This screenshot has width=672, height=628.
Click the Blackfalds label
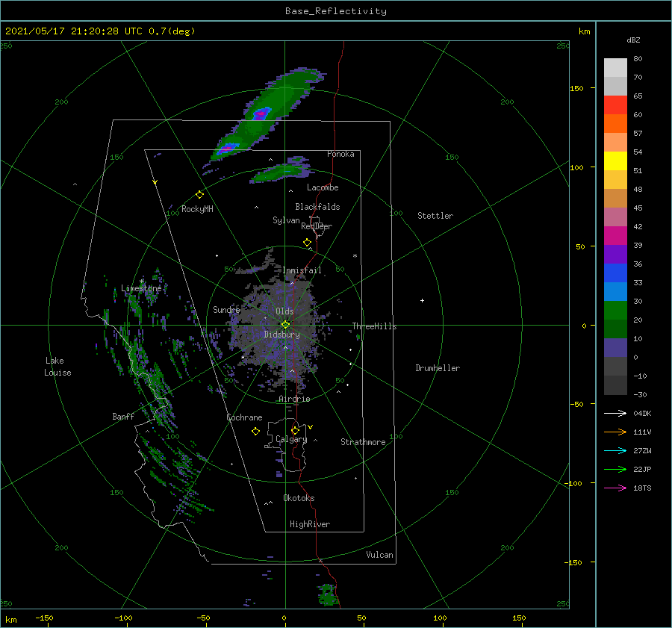pyautogui.click(x=317, y=207)
